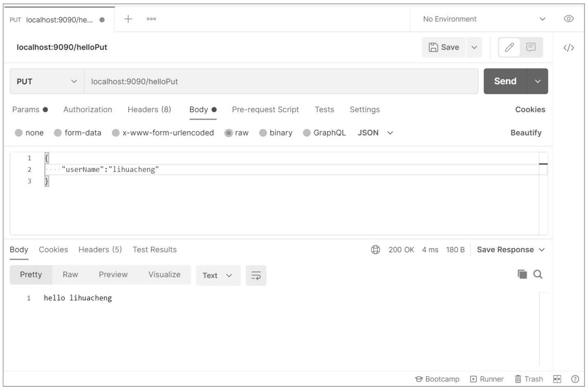Open the response Headers tab
This screenshot has width=588, height=390.
click(x=100, y=249)
